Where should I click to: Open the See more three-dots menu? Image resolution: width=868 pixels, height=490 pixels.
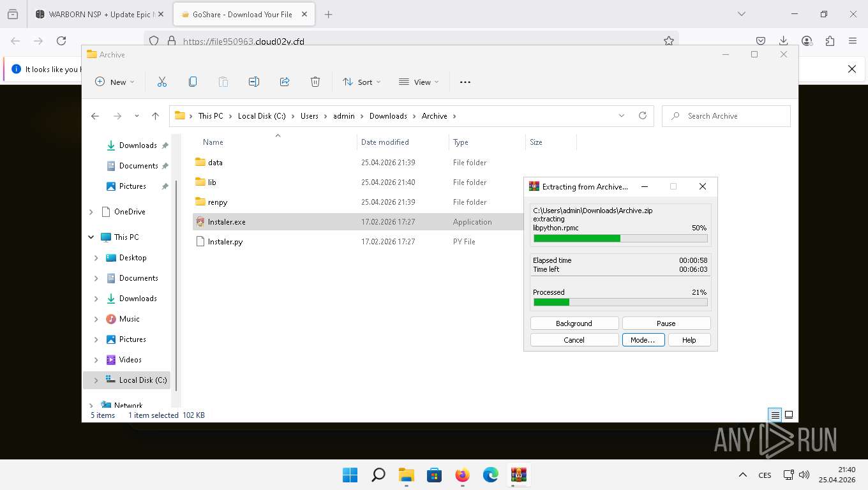point(465,82)
